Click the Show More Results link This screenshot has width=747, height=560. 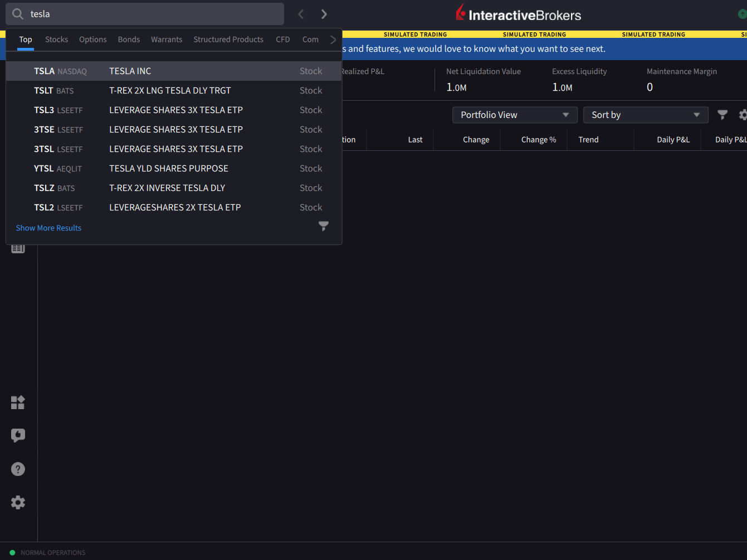tap(48, 228)
